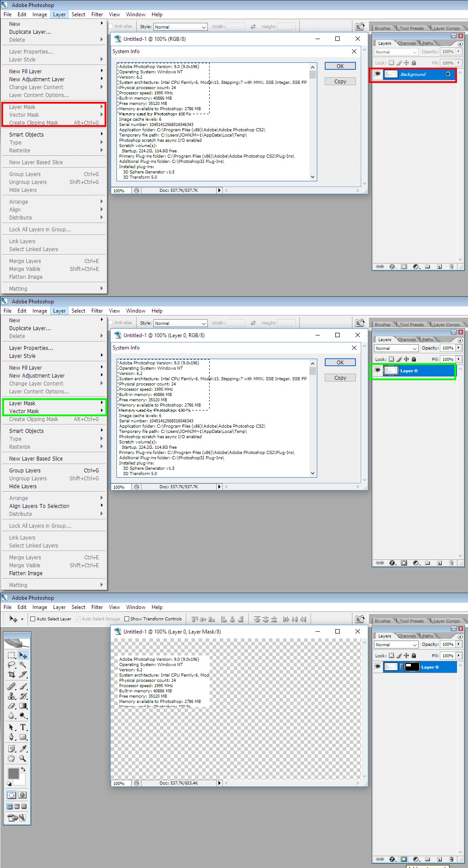Select the Move tool in the toolbox
468x868 pixels.
click(x=23, y=655)
